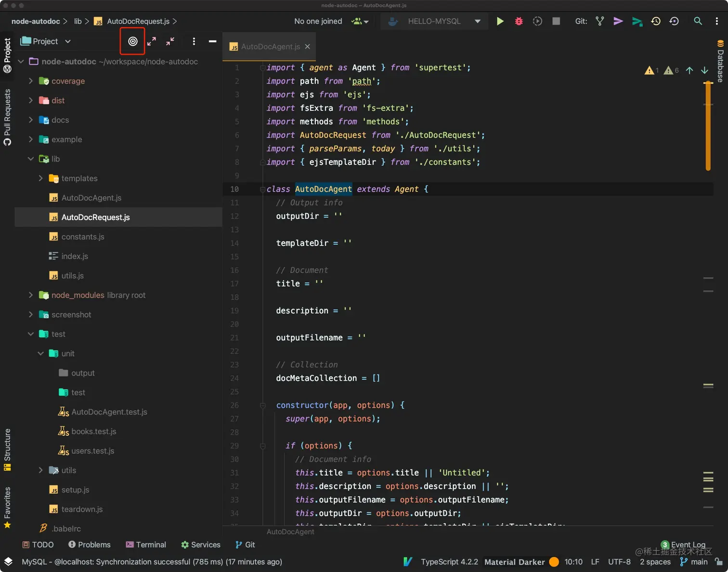728x572 pixels.
Task: Toggle the Favorites side tab
Action: pyautogui.click(x=7, y=507)
